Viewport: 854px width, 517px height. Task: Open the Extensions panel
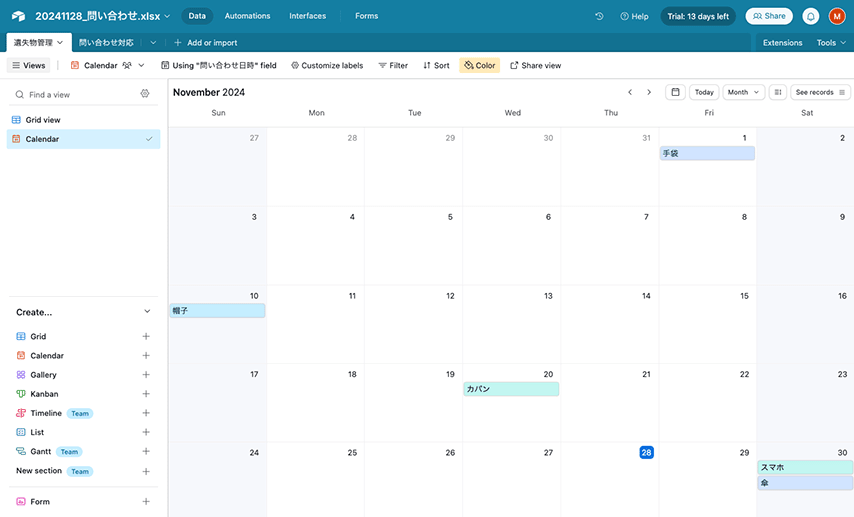pos(782,42)
